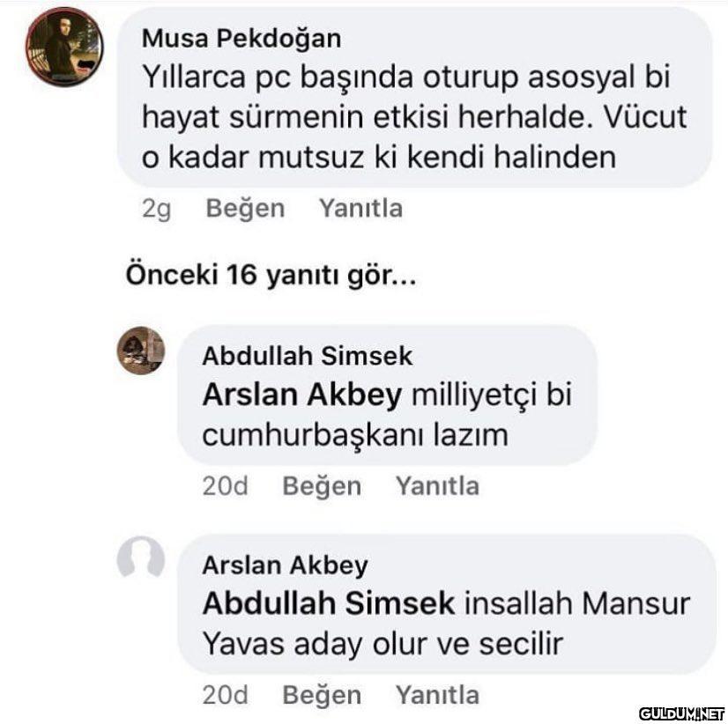Screen dimensions: 728x724
Task: Expand 'Önceki 16 yanıtı gör' replies
Action: pyautogui.click(x=271, y=275)
